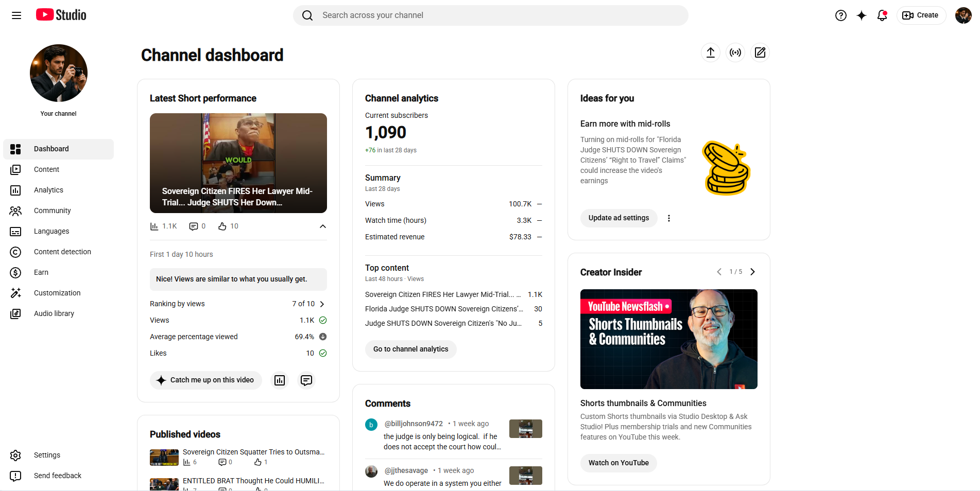Click Update ad settings button

click(x=619, y=218)
